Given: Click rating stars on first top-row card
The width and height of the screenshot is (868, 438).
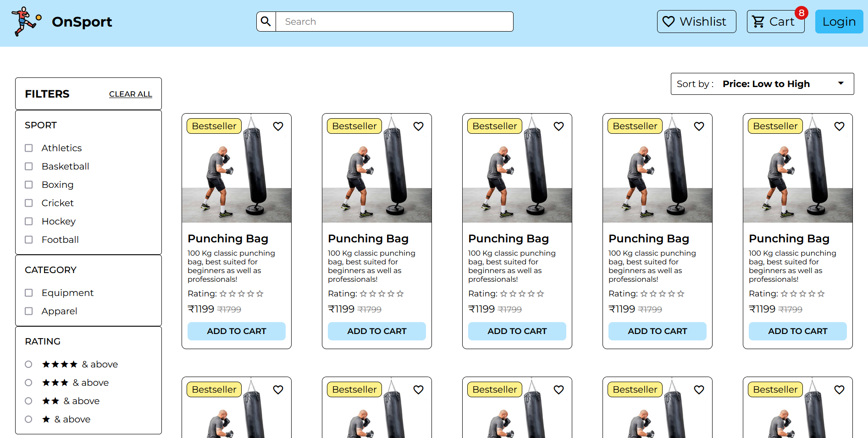Looking at the screenshot, I should pos(241,294).
